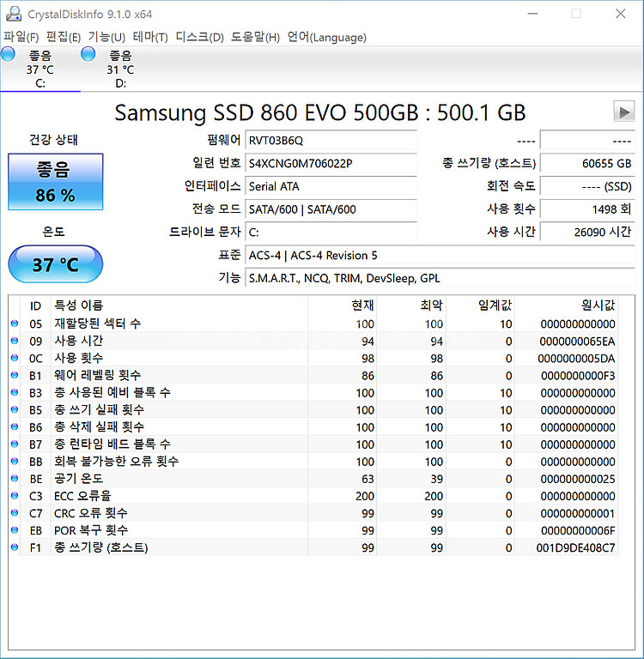The image size is (644, 659).
Task: Click the total host writes value 60655 GB
Action: click(587, 163)
